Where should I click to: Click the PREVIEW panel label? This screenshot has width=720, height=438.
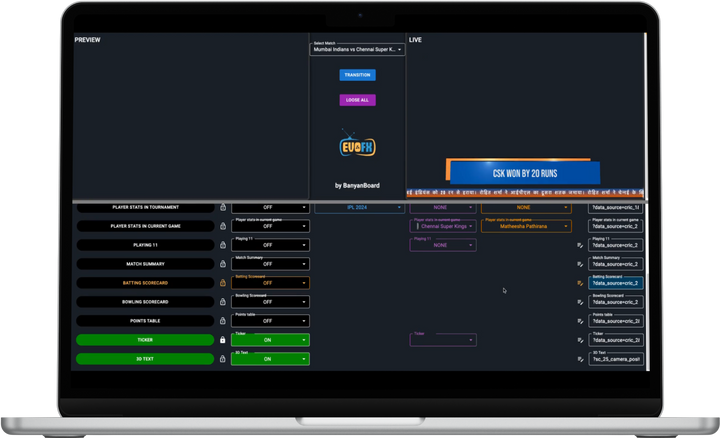tap(87, 40)
